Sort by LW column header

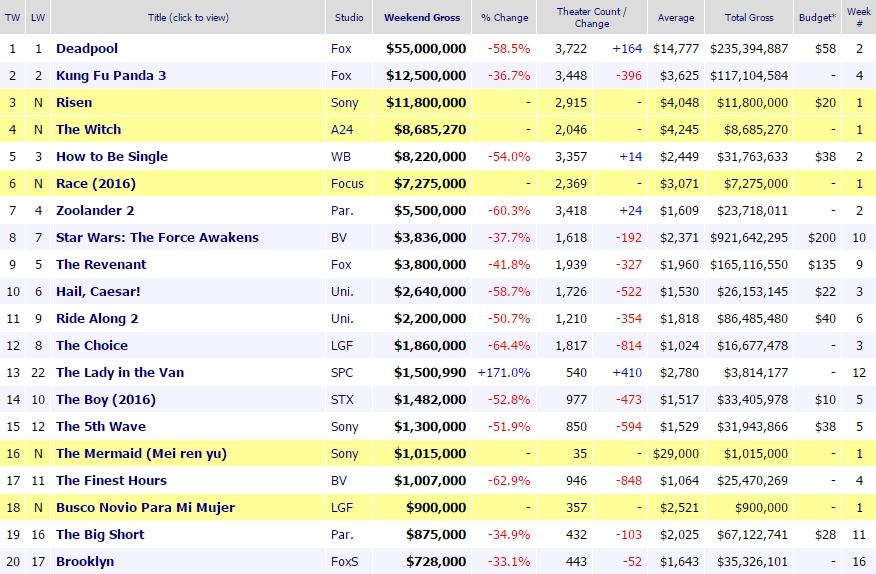point(38,17)
